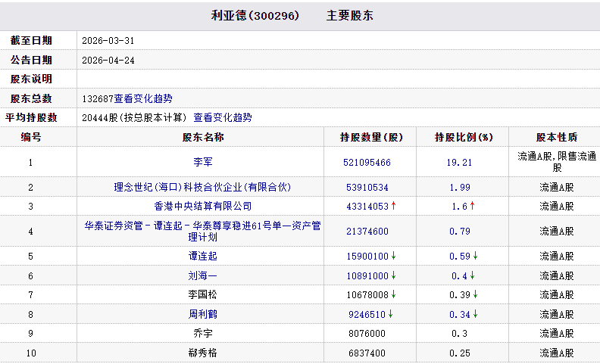This screenshot has height=364, width=600.
Task: Click share quantity 521095466
Action: tap(367, 163)
